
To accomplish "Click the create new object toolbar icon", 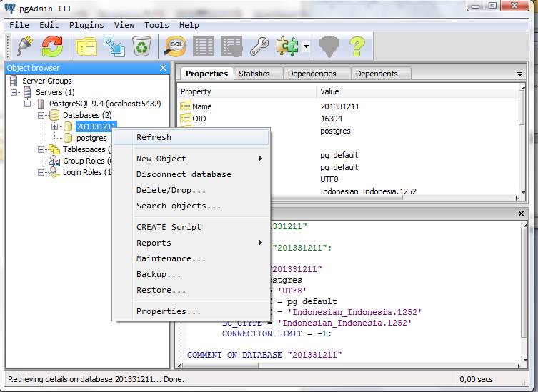I will (114, 46).
